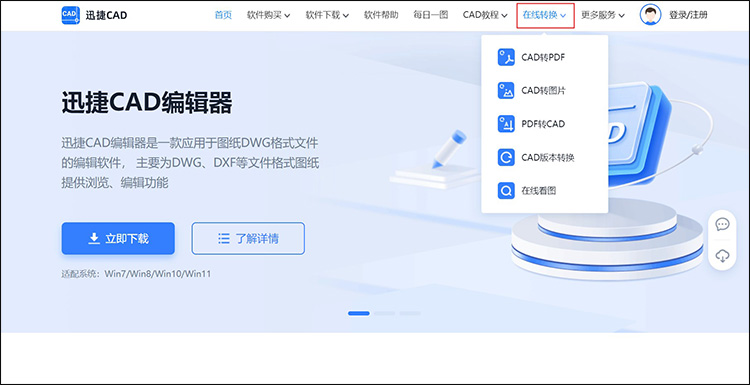Select CAD转图片 from the dropdown
The image size is (750, 385).
tap(544, 90)
